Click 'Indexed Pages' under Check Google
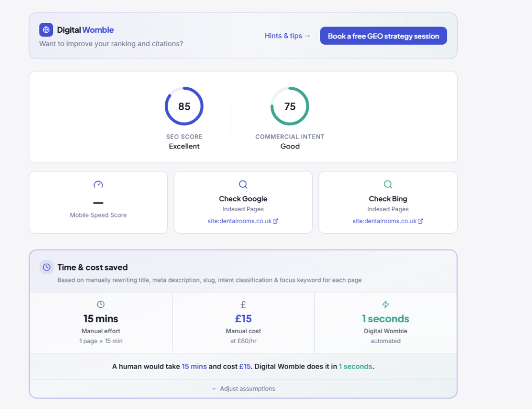This screenshot has height=409, width=532. click(243, 209)
